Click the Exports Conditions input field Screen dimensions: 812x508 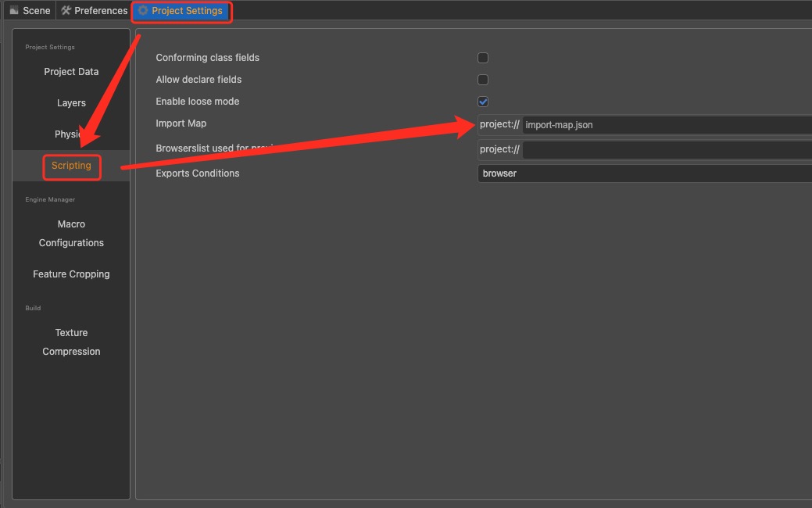tap(645, 174)
